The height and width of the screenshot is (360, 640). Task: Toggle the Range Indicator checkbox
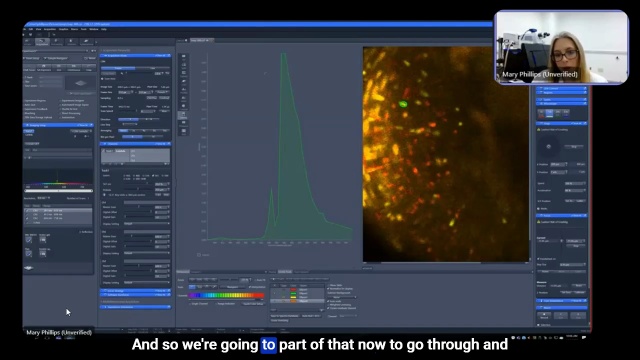tap(225, 304)
